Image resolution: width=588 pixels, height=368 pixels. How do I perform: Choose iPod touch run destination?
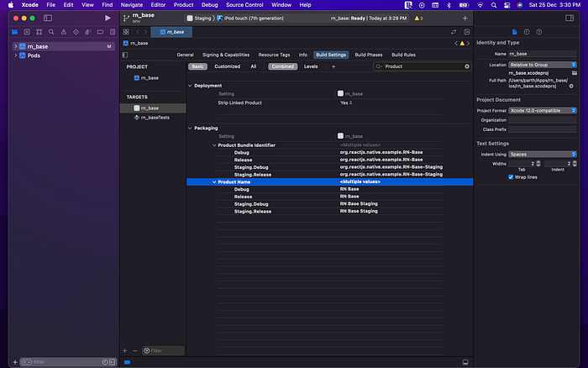[x=250, y=18]
